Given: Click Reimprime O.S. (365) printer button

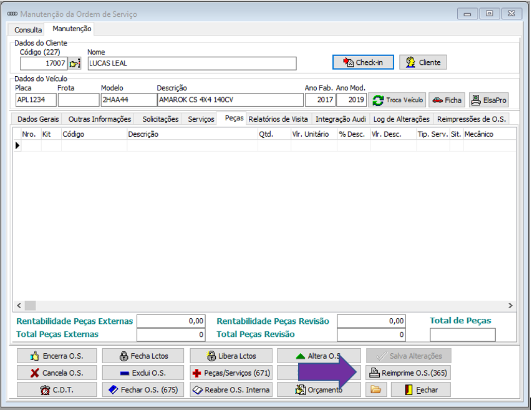Looking at the screenshot, I should 409,373.
